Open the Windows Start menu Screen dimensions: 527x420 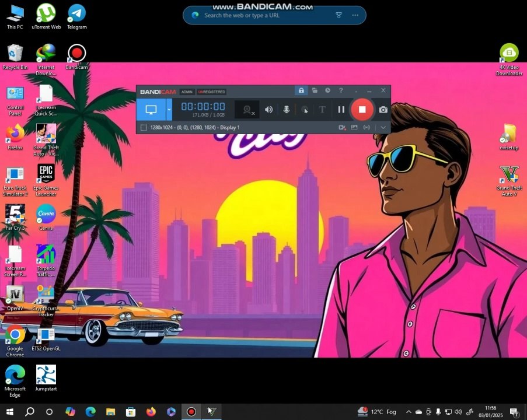(10, 412)
